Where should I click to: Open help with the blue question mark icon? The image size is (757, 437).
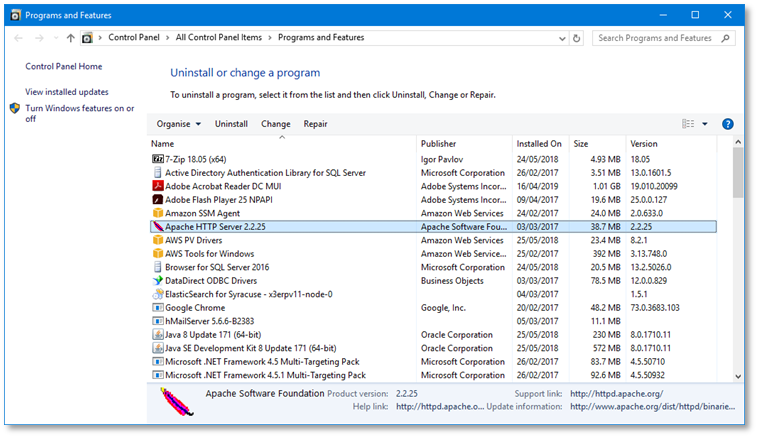(x=728, y=124)
